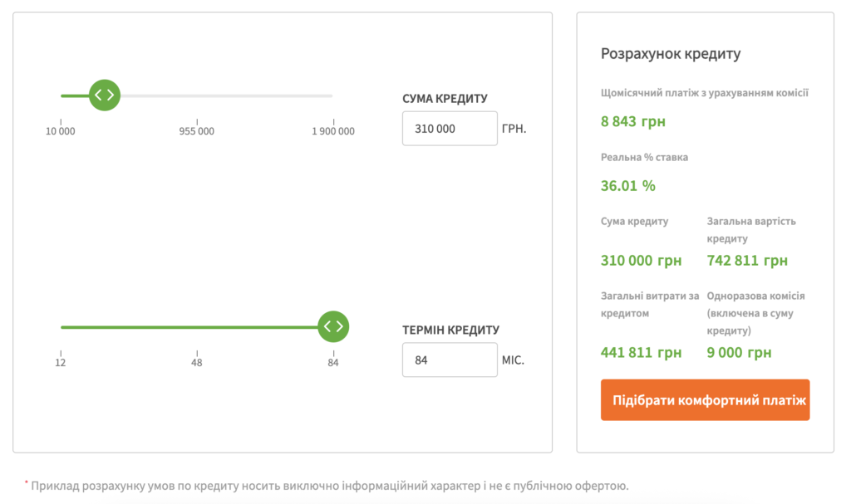The image size is (851, 504).
Task: Click the 84 tick label under the term slider
Action: [333, 363]
